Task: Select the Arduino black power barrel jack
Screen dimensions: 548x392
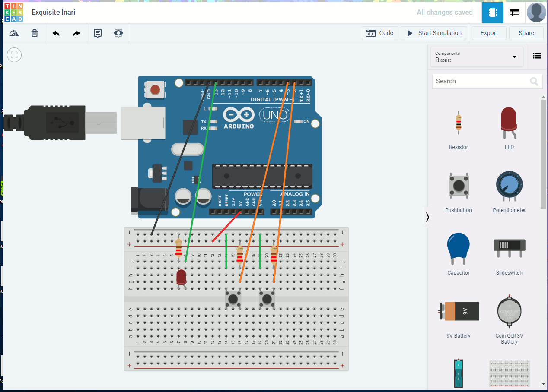Action: click(x=149, y=200)
